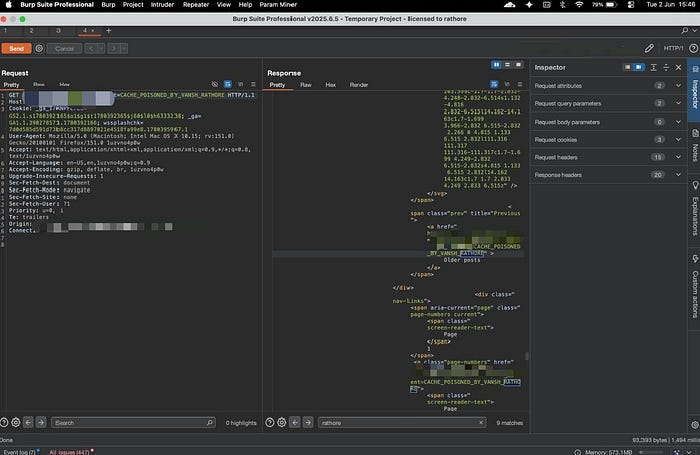Open the Repeater tab search icon
The width and height of the screenshot is (700, 455).
point(685,30)
